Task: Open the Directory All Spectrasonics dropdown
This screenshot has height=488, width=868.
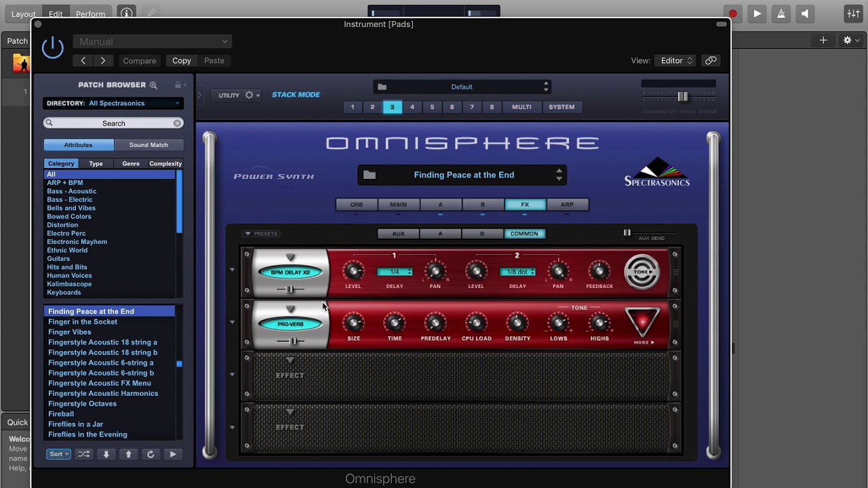Action: [x=113, y=103]
